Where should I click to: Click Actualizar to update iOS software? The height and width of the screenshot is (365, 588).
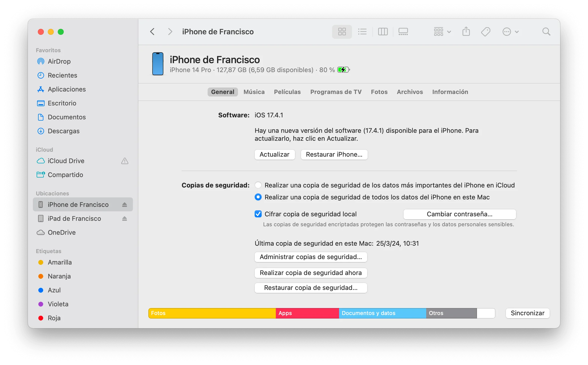pos(274,154)
